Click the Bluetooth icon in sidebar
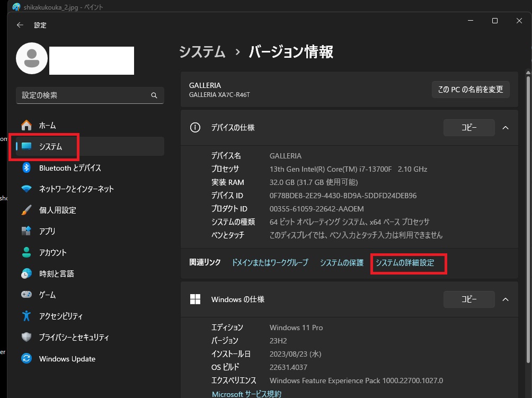The width and height of the screenshot is (532, 398). 26,167
